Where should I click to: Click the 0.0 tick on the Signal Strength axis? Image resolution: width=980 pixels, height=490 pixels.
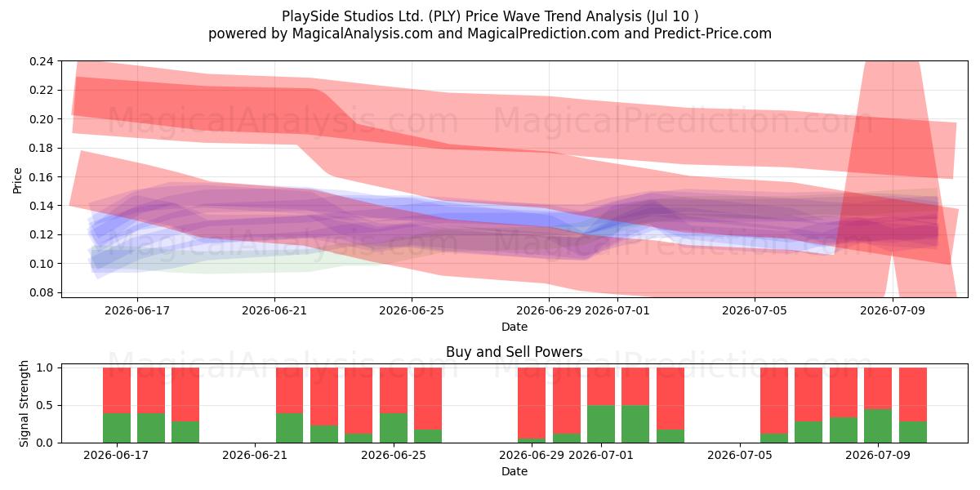(47, 443)
